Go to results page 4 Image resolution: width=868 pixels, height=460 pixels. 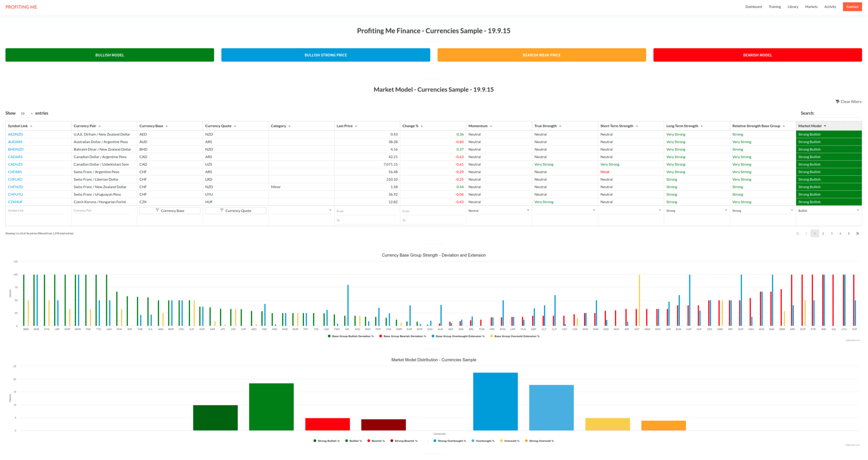pyautogui.click(x=840, y=234)
